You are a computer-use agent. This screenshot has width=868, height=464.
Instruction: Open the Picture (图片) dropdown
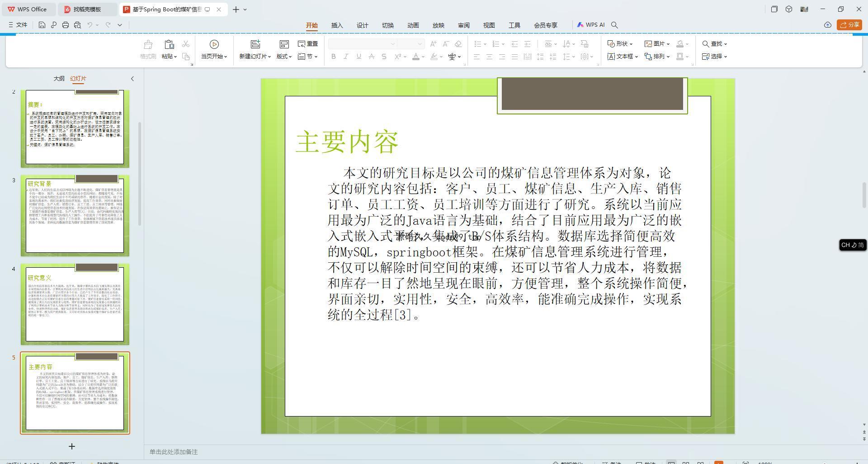tap(657, 44)
